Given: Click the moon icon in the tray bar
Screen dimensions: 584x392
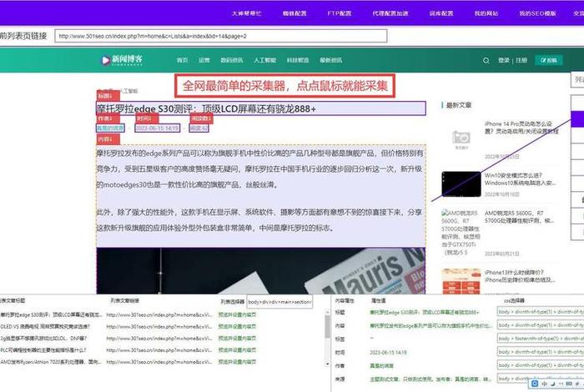Looking at the screenshot, I should point(552,384).
